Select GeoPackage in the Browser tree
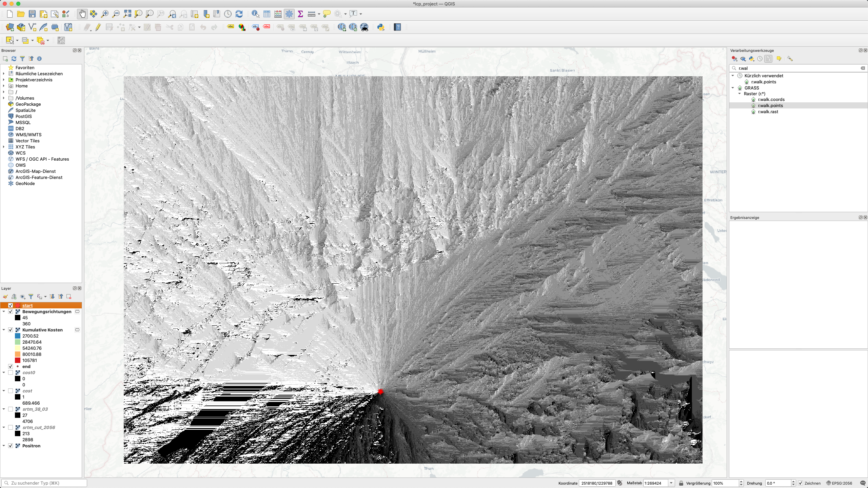868x488 pixels. click(x=28, y=104)
